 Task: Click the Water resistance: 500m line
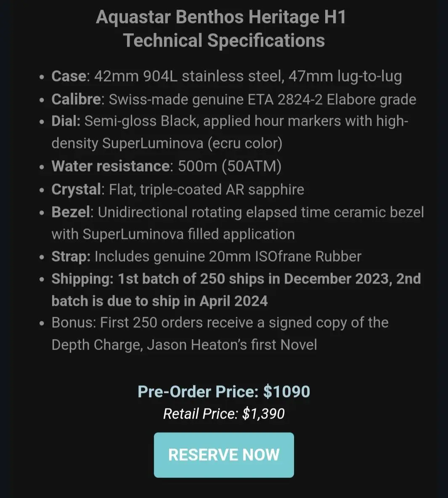click(x=166, y=166)
